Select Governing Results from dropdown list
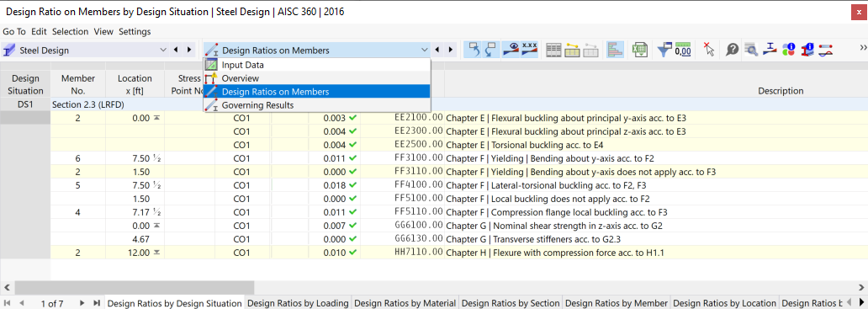This screenshot has width=868, height=309. 316,104
